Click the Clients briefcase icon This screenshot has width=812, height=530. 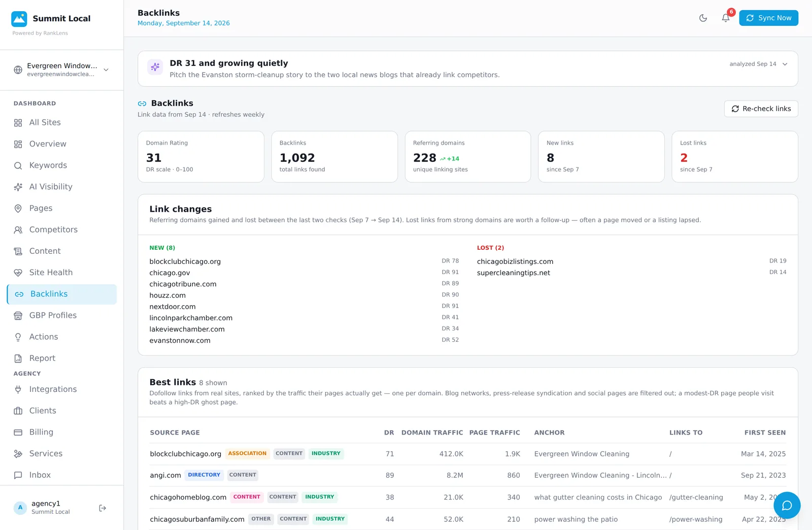click(x=18, y=411)
